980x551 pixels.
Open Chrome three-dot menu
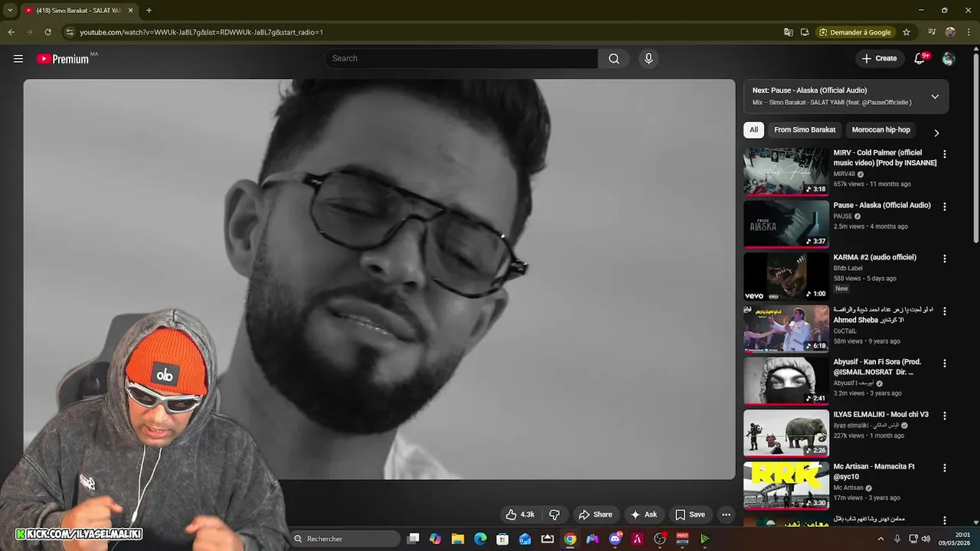coord(969,32)
